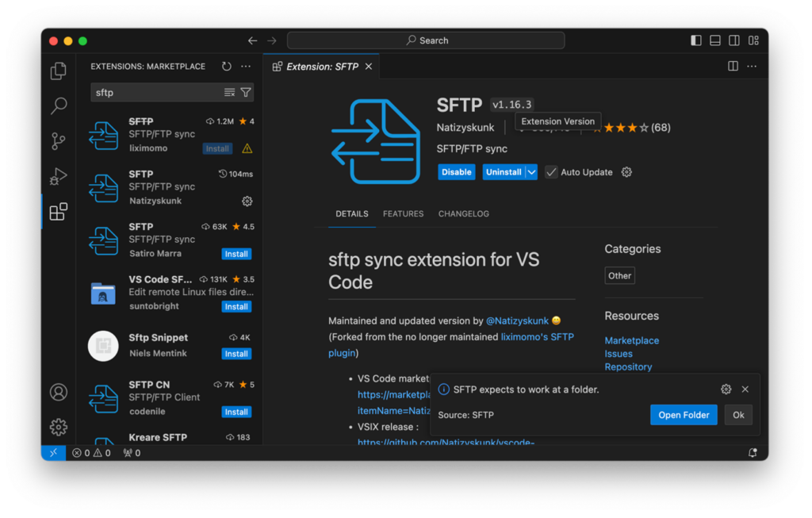Click the Natizyskunk publisher name in header
Image resolution: width=812 pixels, height=518 pixels.
[x=465, y=128]
